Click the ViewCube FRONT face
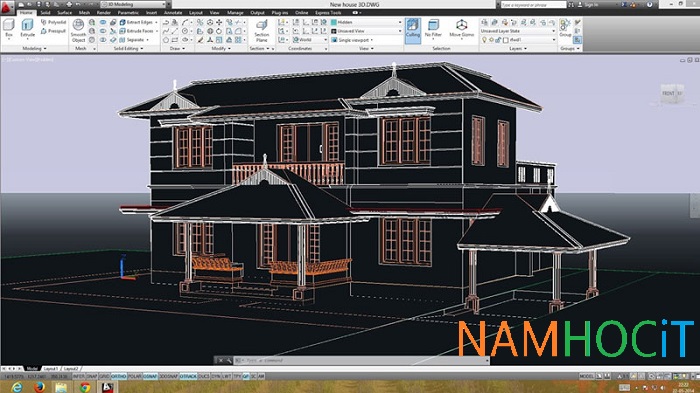 pyautogui.click(x=668, y=93)
